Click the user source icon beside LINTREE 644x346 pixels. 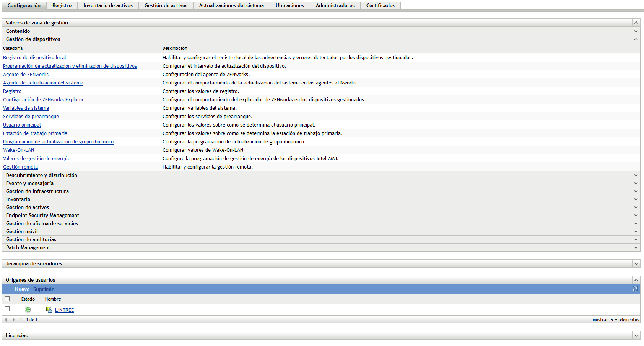[x=49, y=310]
